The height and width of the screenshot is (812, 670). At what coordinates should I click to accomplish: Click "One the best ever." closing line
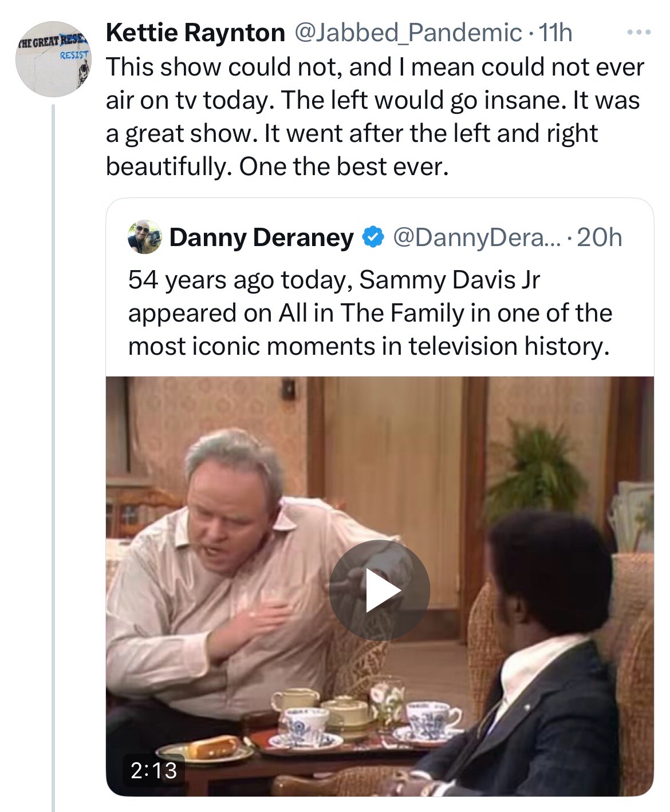275,166
